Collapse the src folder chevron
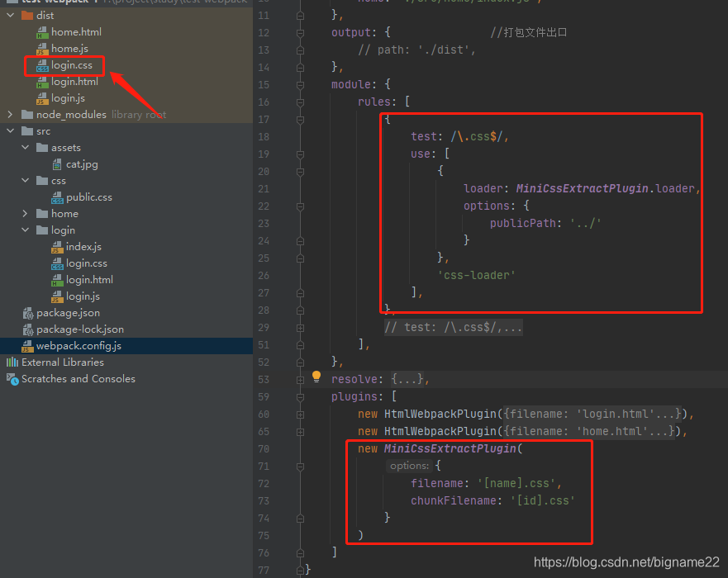The width and height of the screenshot is (728, 578). click(10, 130)
